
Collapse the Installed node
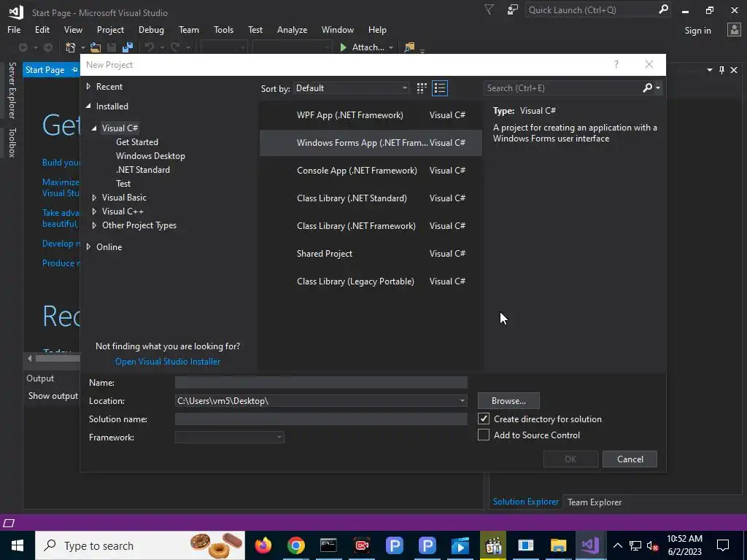[88, 106]
